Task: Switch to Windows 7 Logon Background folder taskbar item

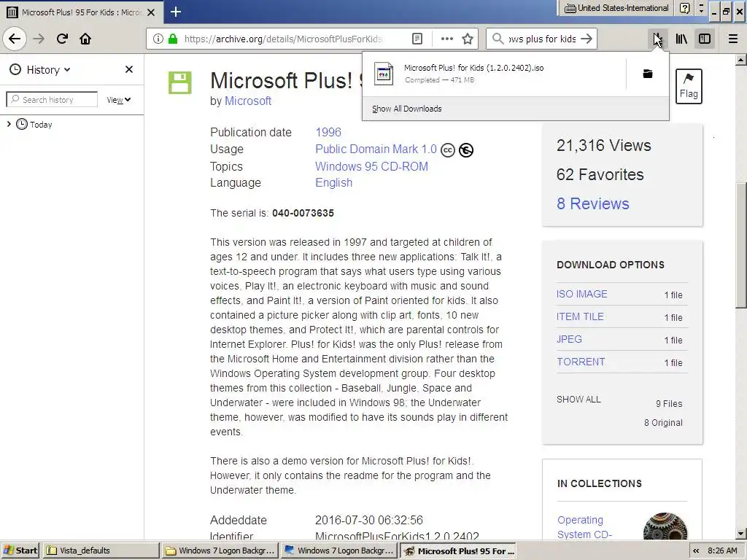Action: click(x=220, y=551)
